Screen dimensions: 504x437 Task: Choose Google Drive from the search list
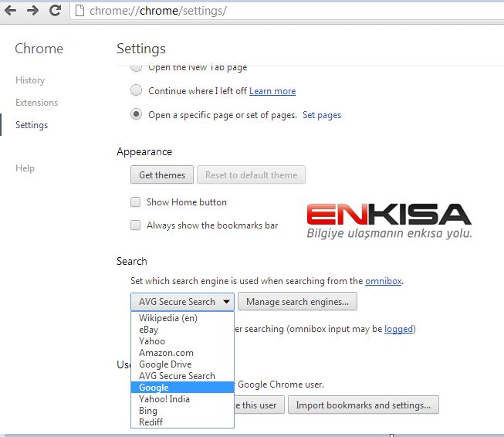coord(182,364)
